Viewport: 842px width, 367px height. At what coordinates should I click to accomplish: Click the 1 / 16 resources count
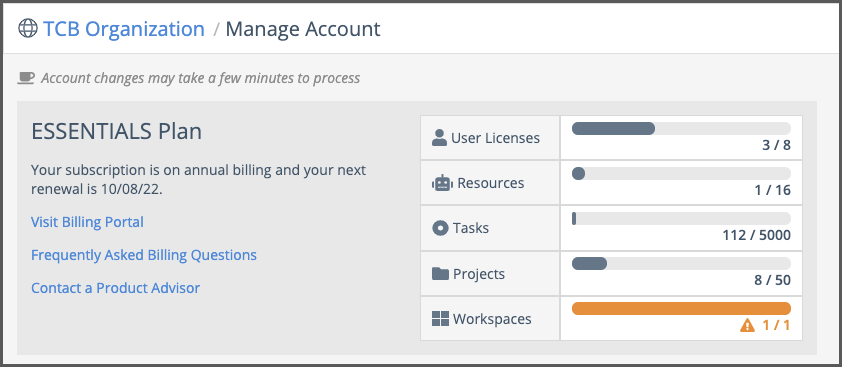point(773,190)
